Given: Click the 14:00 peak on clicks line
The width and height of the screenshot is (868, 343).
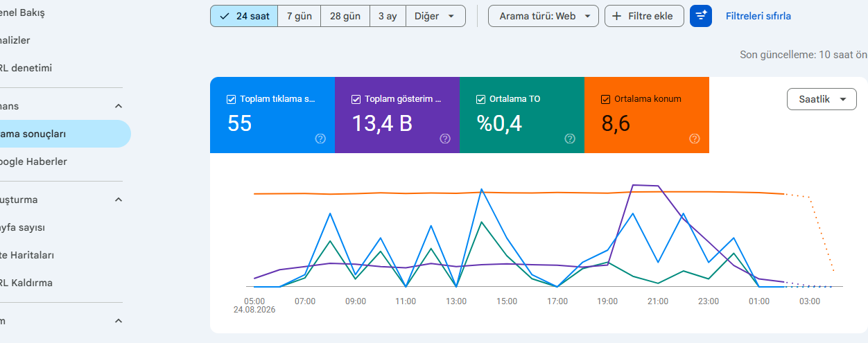Looking at the screenshot, I should coord(481,188).
